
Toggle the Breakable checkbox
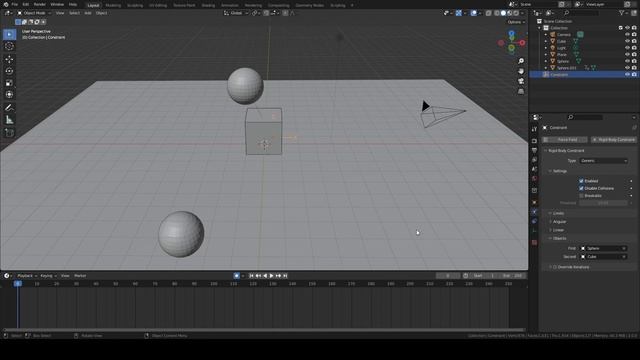581,196
